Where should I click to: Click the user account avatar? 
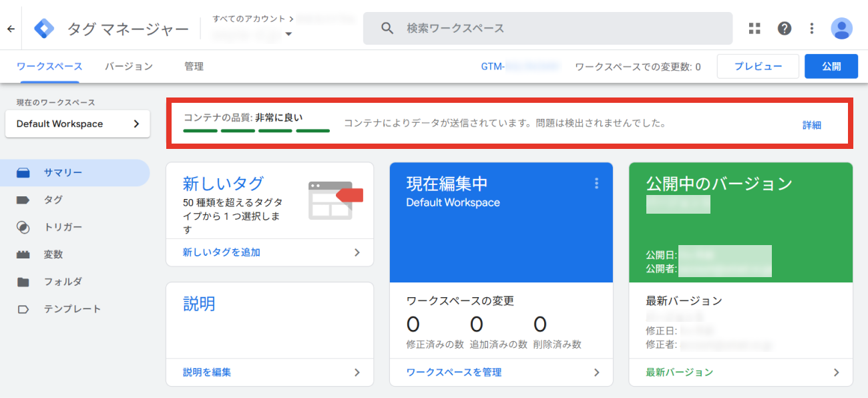point(841,28)
